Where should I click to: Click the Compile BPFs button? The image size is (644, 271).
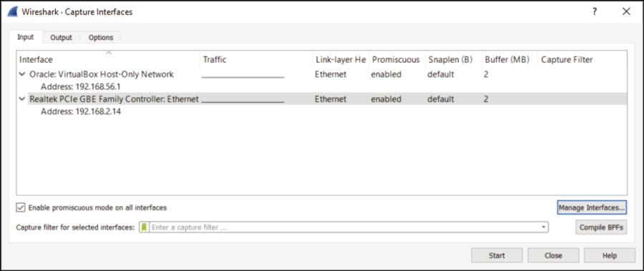point(601,227)
